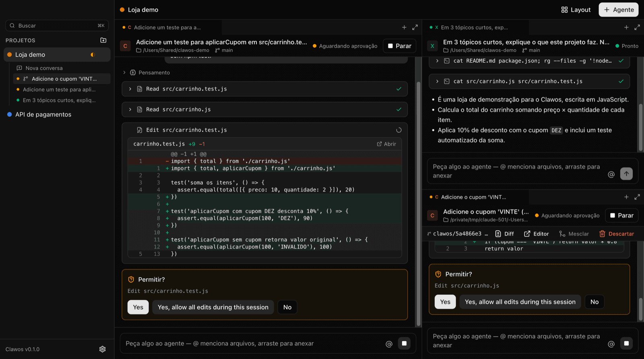Open the Layout menu

[576, 10]
